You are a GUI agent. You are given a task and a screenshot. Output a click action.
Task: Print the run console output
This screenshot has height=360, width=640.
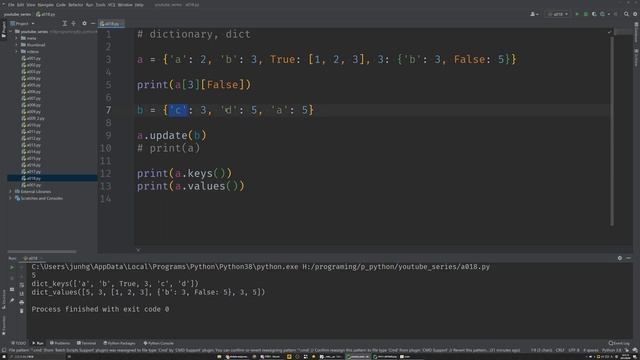(x=22, y=302)
